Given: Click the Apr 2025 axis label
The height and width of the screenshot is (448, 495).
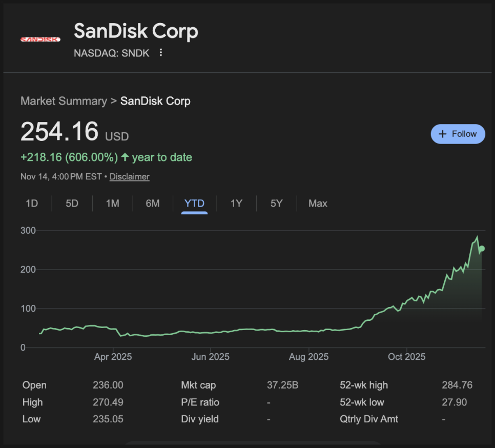Looking at the screenshot, I should point(113,357).
